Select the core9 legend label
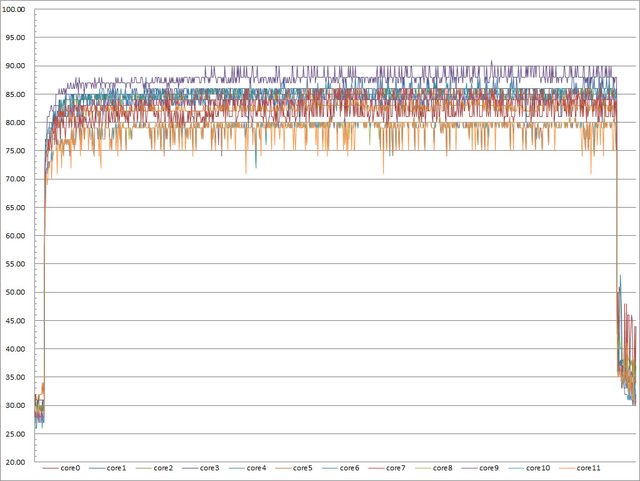This screenshot has height=481, width=640. coord(487,468)
